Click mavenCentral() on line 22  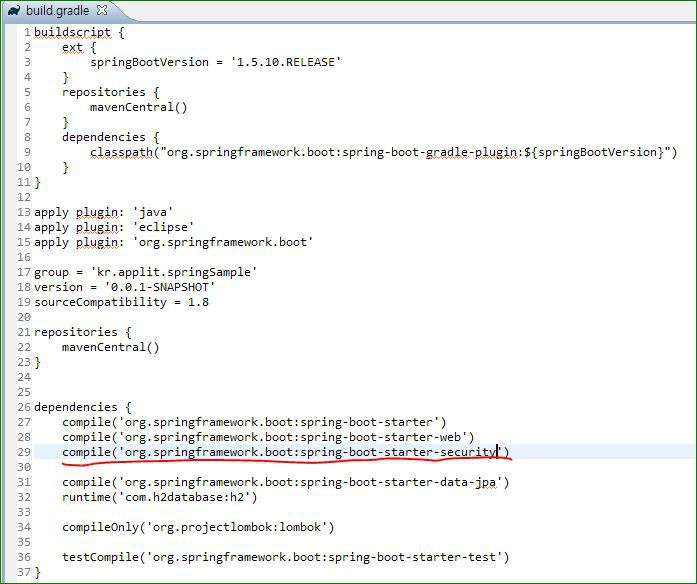(x=111, y=348)
